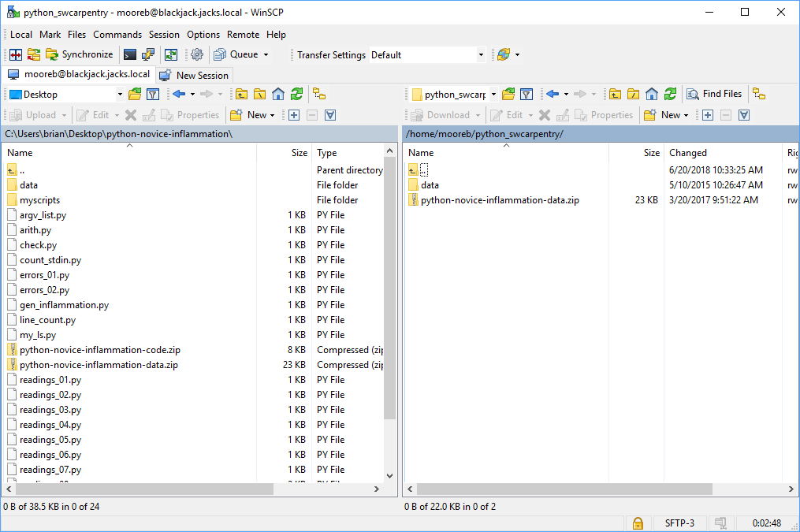Select local python-novice-inflammation-code.zip

pyautogui.click(x=100, y=350)
